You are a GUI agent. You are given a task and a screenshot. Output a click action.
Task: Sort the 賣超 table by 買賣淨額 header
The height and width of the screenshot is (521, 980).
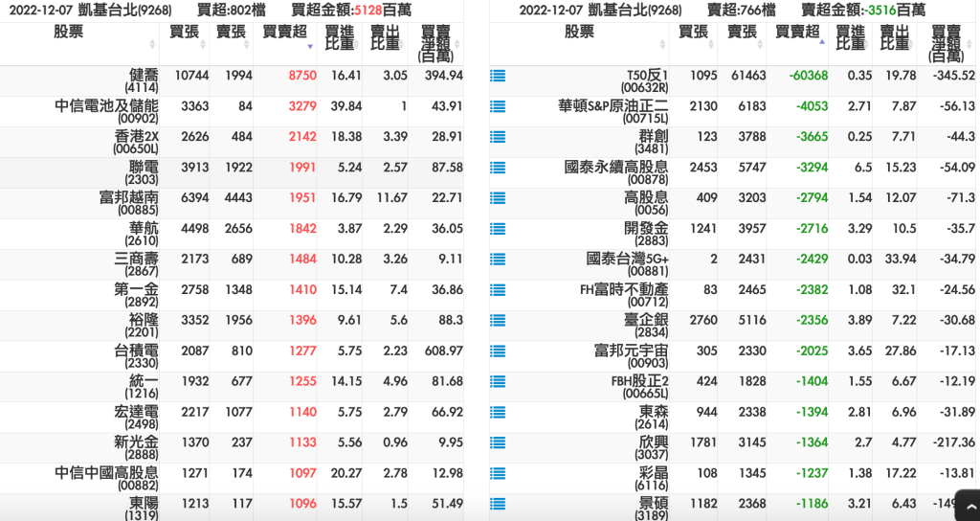pos(947,43)
